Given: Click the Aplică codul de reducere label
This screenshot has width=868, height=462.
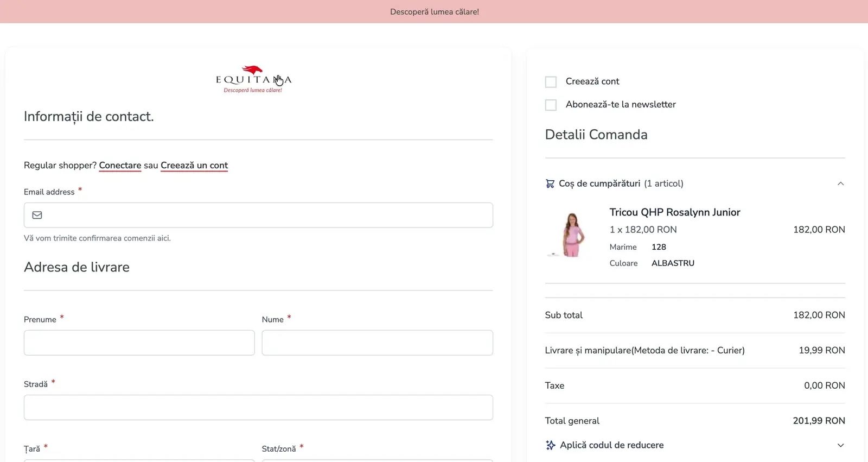Looking at the screenshot, I should [x=612, y=445].
